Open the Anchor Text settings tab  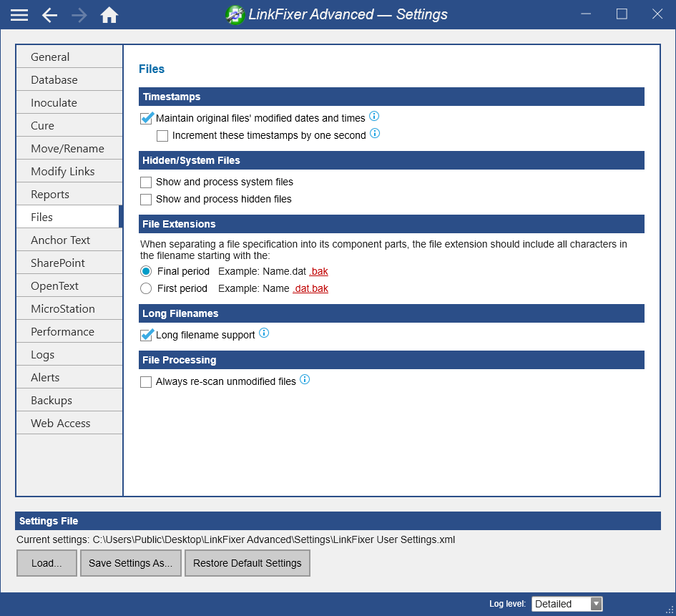click(x=69, y=240)
